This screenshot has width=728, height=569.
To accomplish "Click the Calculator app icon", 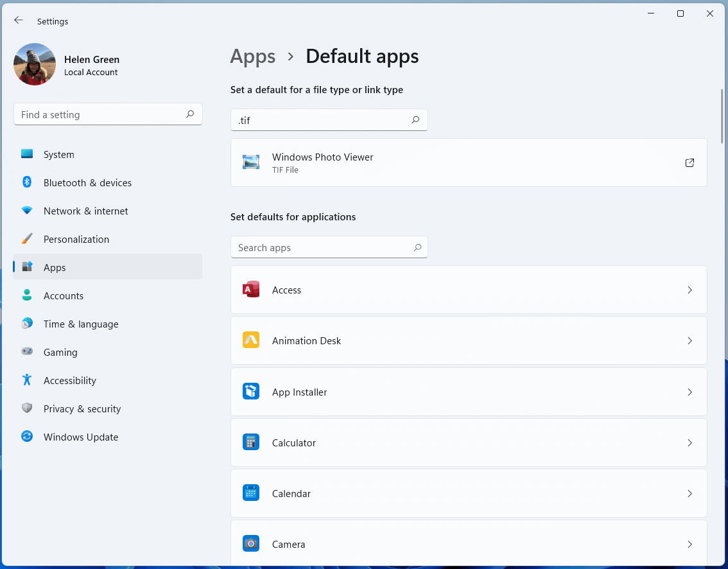I will [x=251, y=442].
